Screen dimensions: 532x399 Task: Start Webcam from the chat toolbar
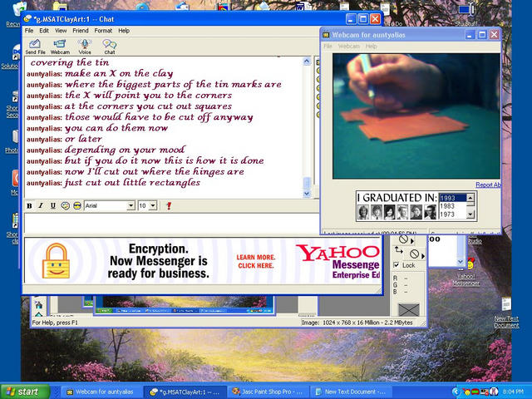[60, 47]
